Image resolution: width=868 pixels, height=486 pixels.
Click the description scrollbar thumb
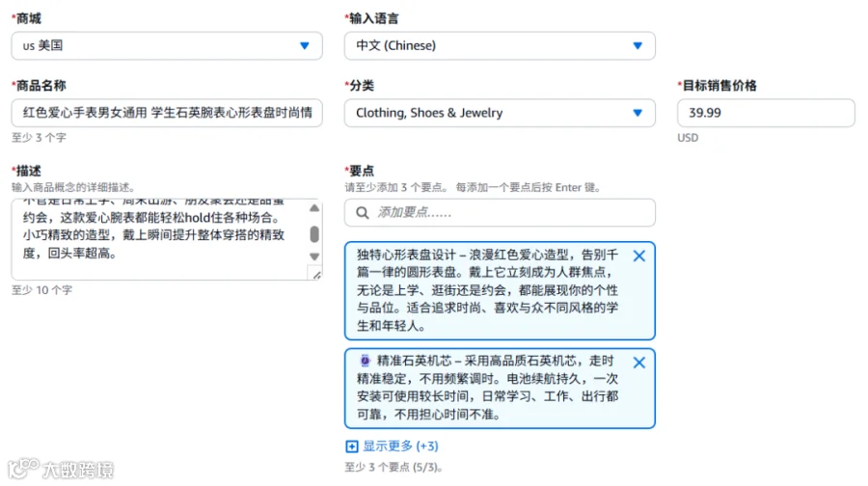coord(314,234)
